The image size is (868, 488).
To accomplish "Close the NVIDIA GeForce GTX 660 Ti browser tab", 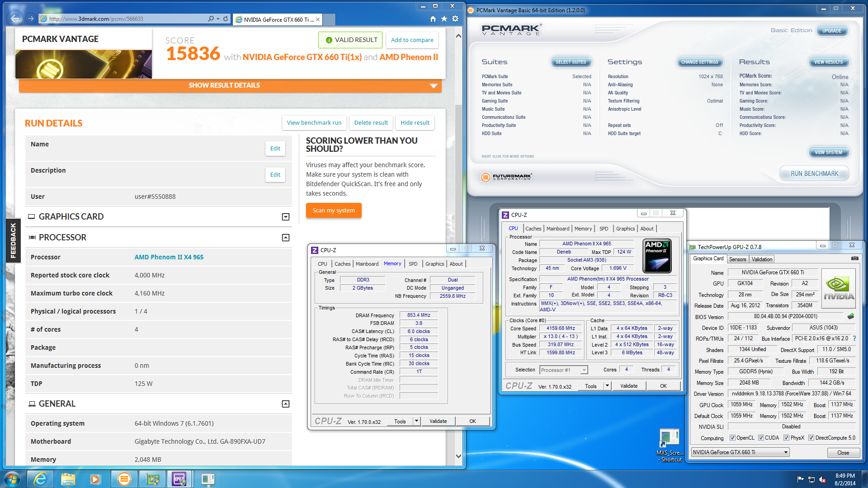I will (x=318, y=19).
